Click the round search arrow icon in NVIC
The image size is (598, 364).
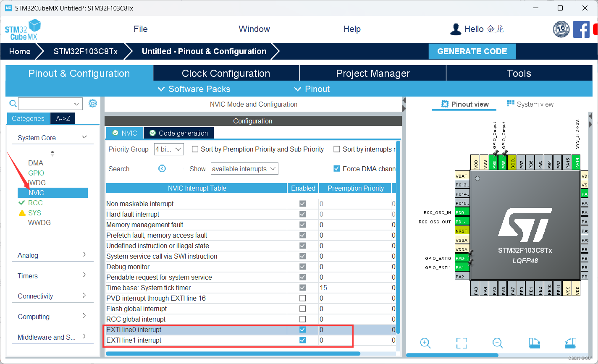162,168
